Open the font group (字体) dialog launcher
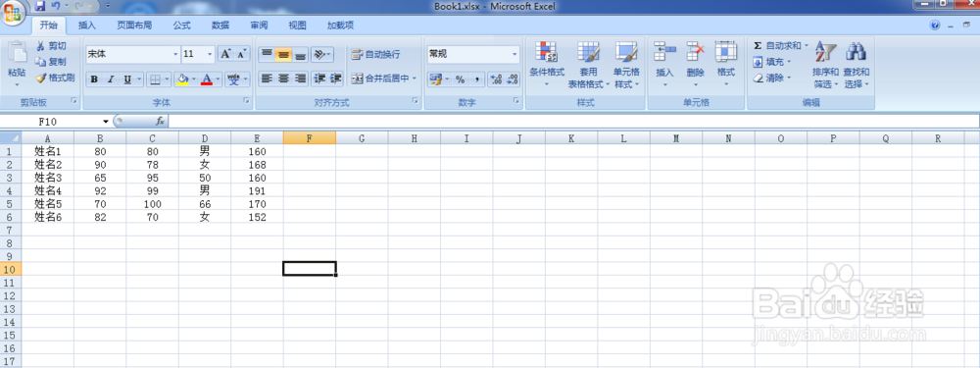The height and width of the screenshot is (368, 980). 246,101
